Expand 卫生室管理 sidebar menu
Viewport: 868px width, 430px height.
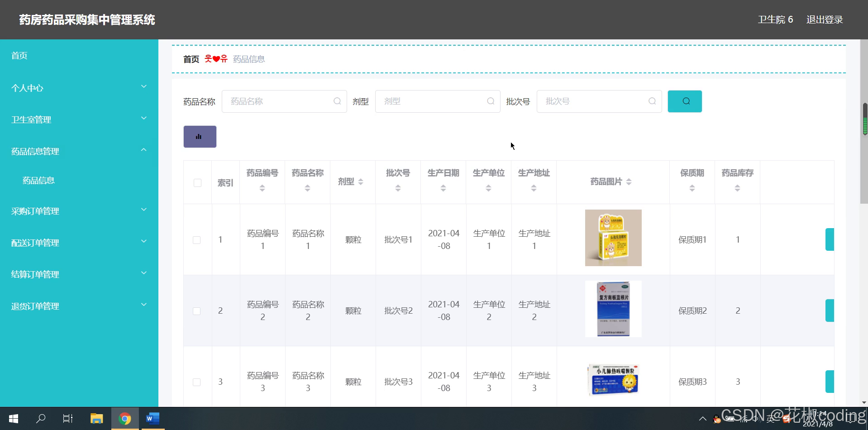click(79, 119)
